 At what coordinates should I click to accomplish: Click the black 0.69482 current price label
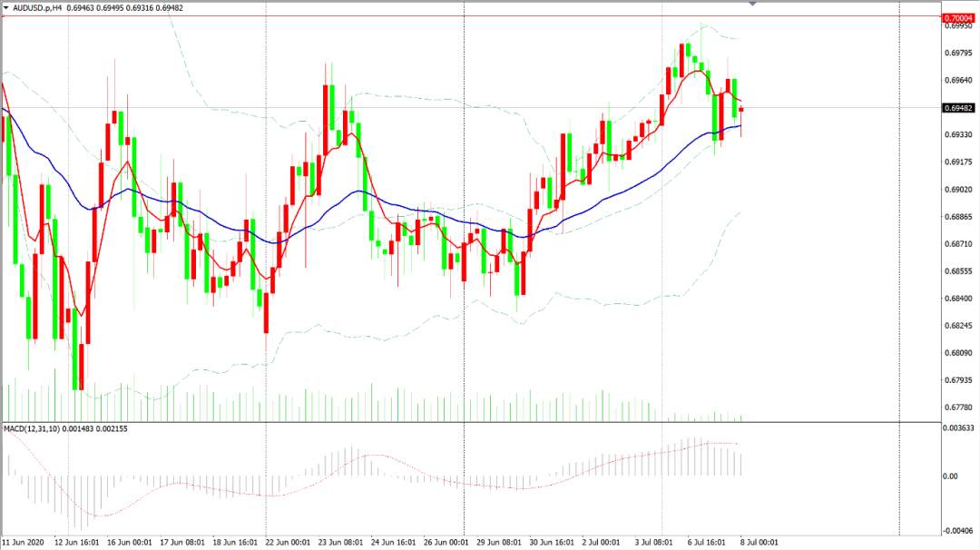[958, 108]
